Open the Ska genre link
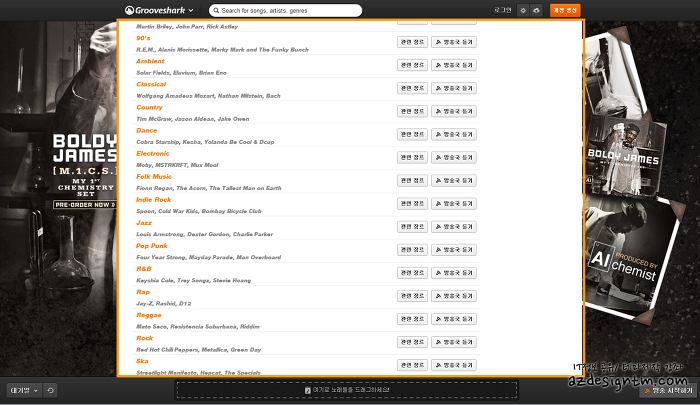Image resolution: width=700 pixels, height=405 pixels. [x=142, y=361]
